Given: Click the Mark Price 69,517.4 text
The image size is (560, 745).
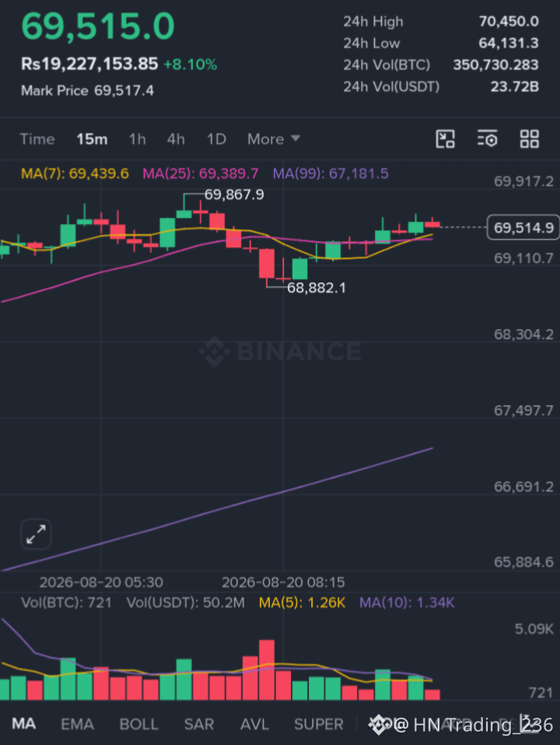Looking at the screenshot, I should click(87, 90).
